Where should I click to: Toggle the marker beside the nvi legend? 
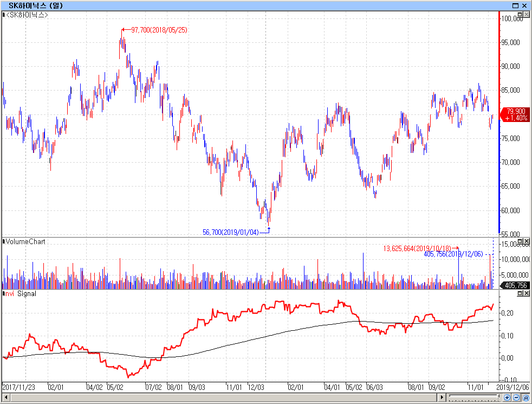(4, 293)
